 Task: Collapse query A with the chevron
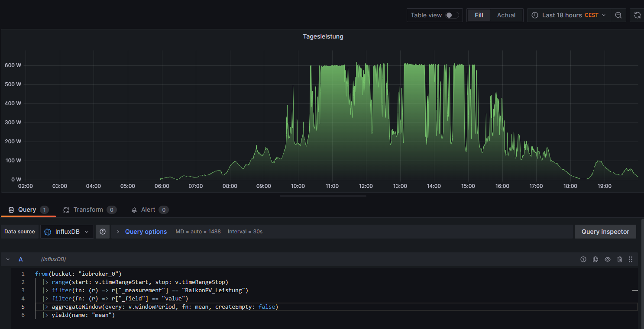point(8,259)
